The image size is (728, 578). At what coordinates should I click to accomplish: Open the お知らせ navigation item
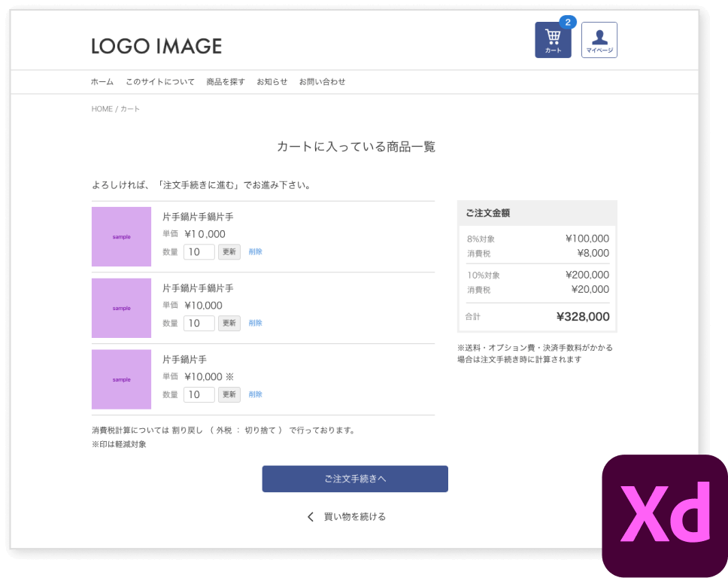(x=271, y=82)
